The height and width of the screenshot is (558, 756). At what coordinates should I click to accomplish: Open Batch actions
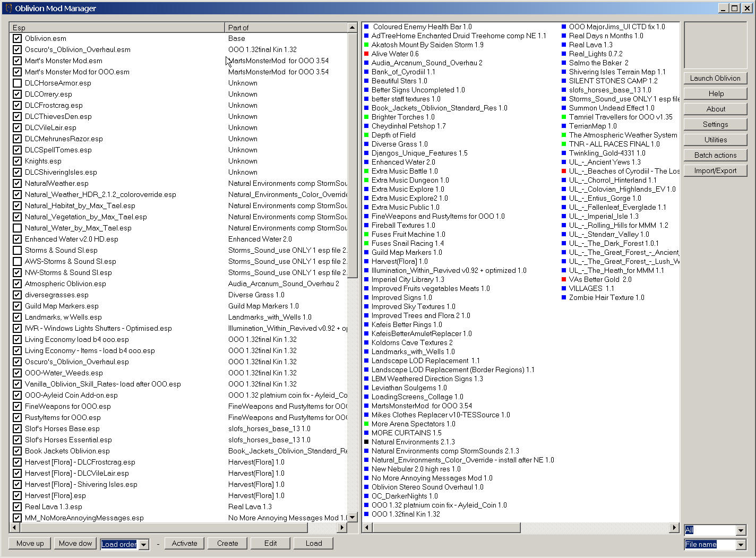(x=715, y=155)
